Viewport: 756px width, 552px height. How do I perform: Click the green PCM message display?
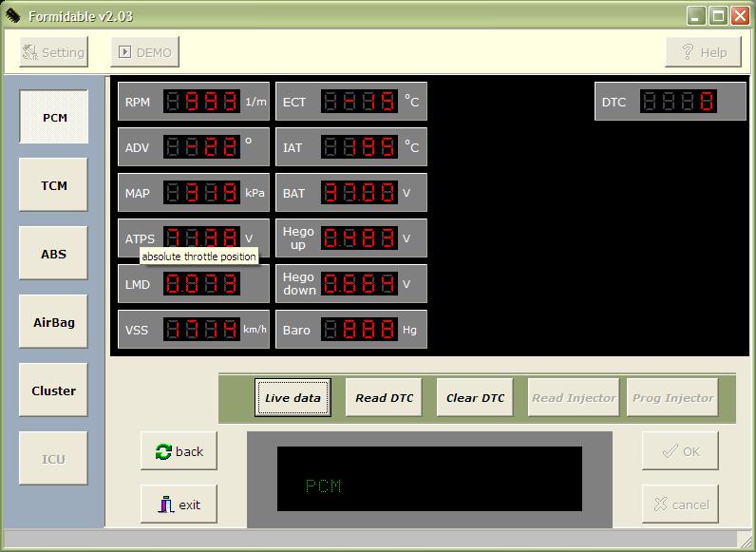[429, 480]
